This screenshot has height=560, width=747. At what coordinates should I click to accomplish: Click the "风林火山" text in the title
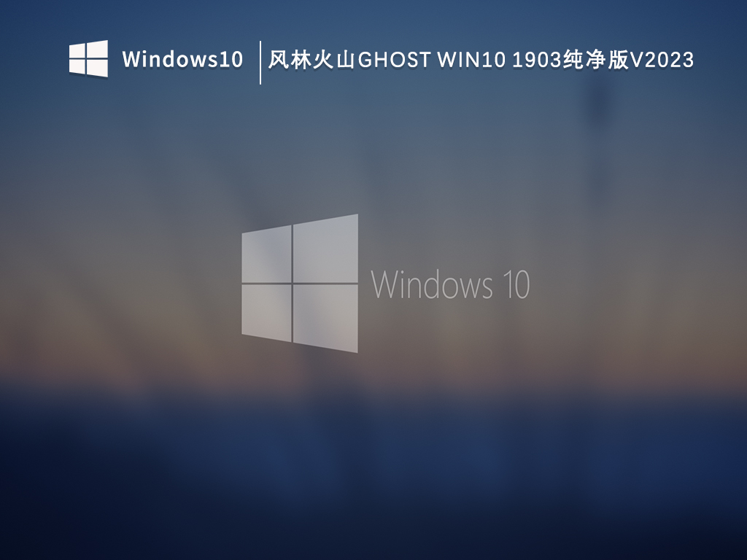coord(311,60)
